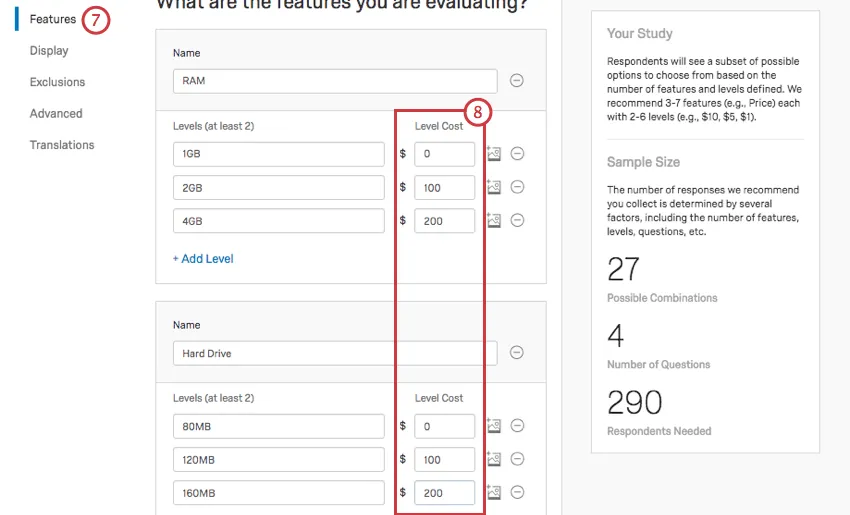Open the Features tab
Image resolution: width=850 pixels, height=515 pixels.
pyautogui.click(x=52, y=19)
